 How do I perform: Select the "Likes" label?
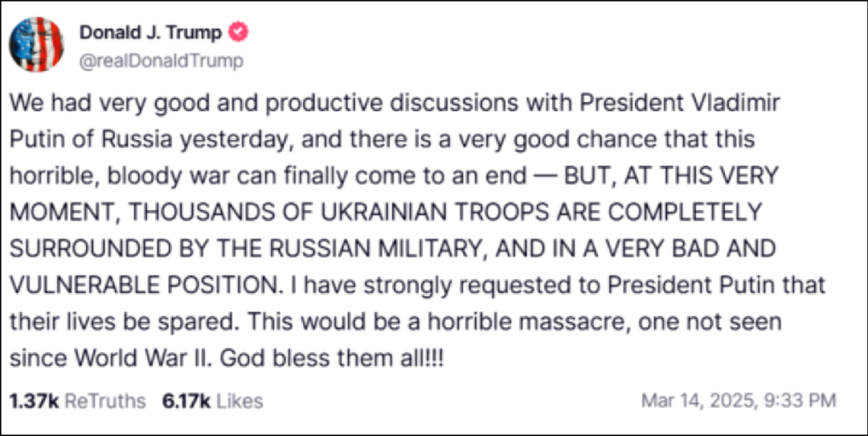click(239, 401)
